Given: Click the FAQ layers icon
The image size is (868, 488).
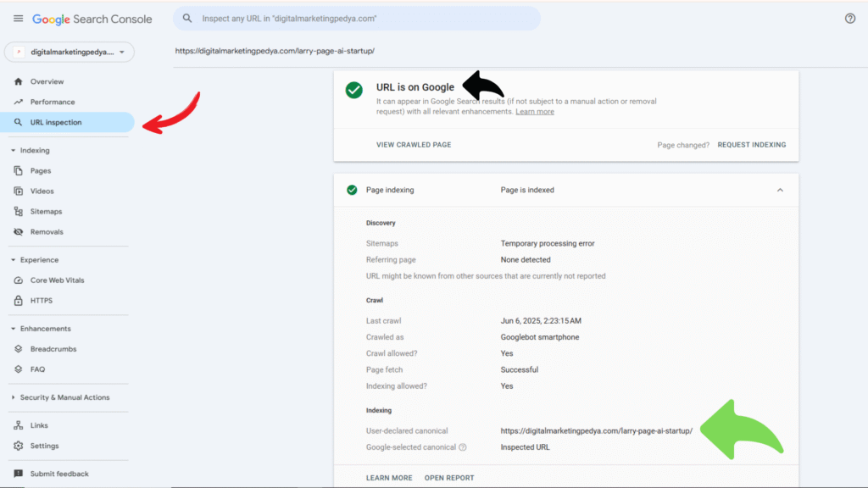Looking at the screenshot, I should pyautogui.click(x=19, y=369).
